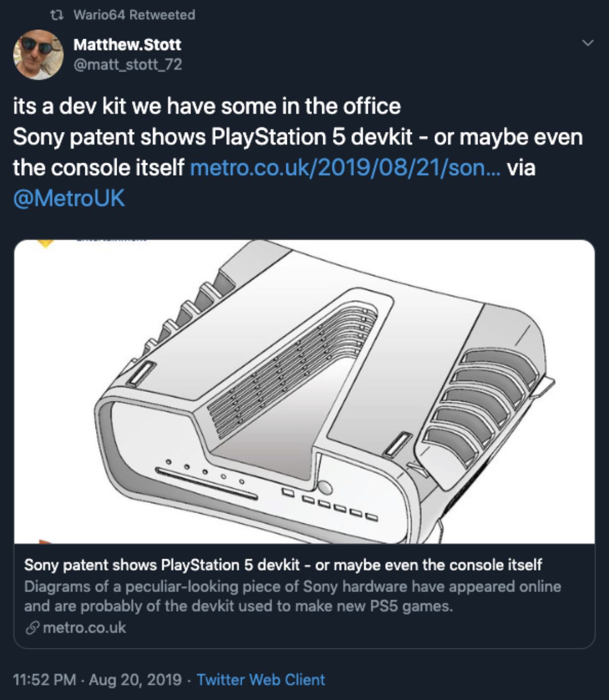Select the Aug 20, 2019 date text
Viewport: 609px width, 700px height.
click(132, 680)
